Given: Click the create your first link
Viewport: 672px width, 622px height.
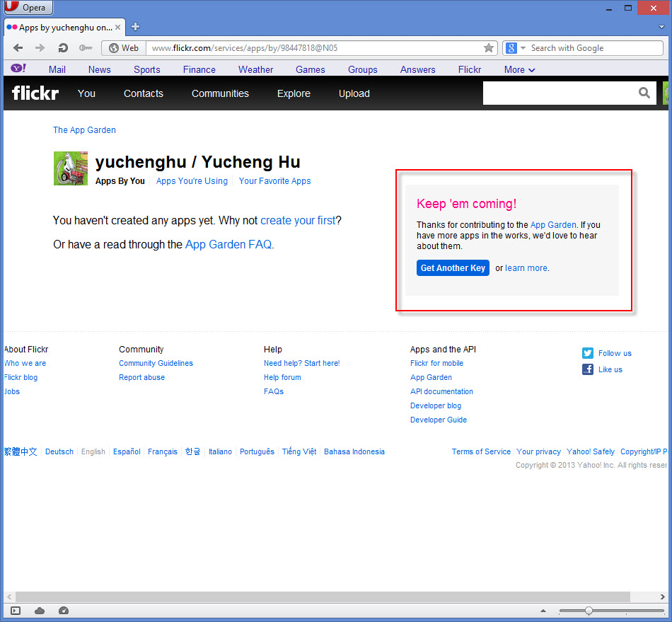Looking at the screenshot, I should click(x=298, y=220).
